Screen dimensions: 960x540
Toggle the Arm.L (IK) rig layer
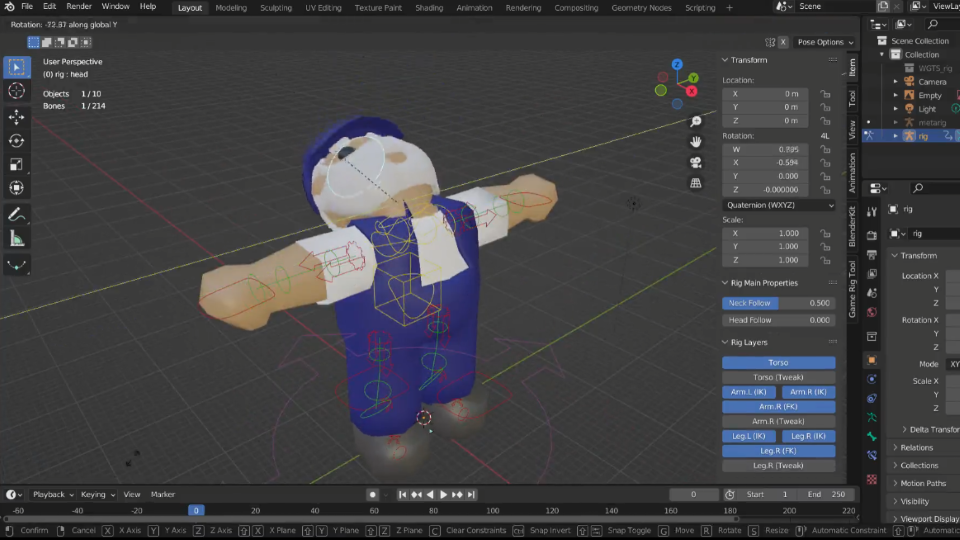click(748, 392)
